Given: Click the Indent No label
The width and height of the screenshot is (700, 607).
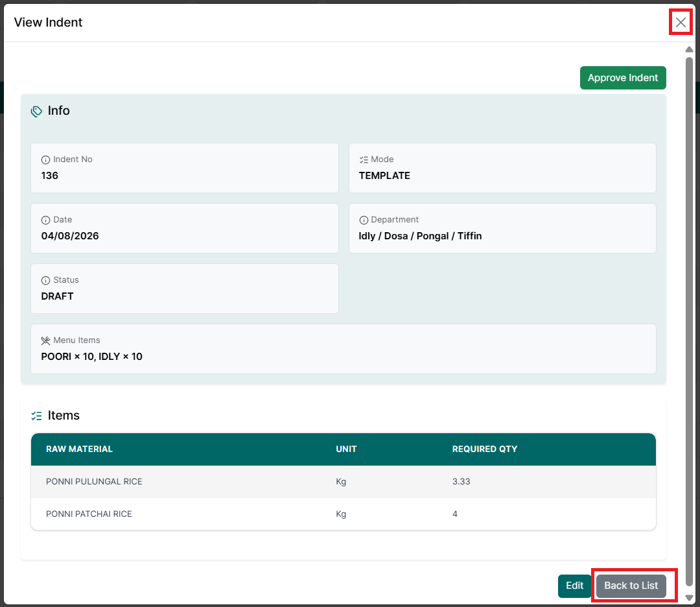Looking at the screenshot, I should (x=73, y=160).
